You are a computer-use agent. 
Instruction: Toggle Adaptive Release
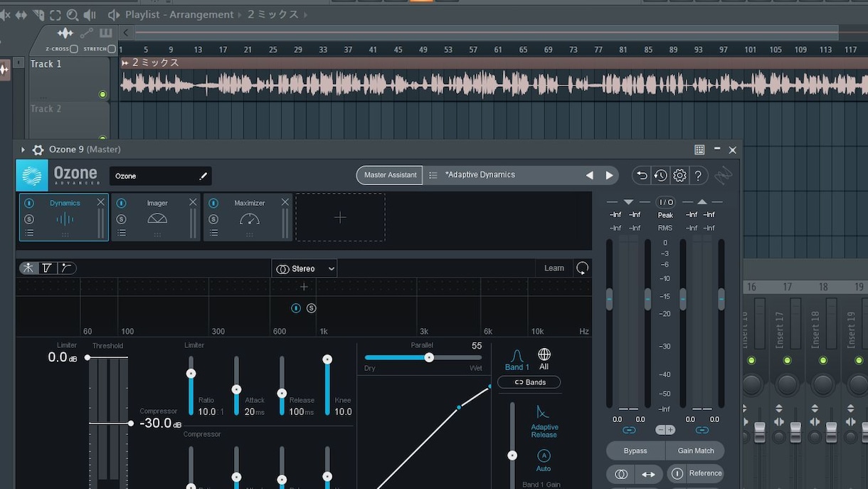point(544,420)
